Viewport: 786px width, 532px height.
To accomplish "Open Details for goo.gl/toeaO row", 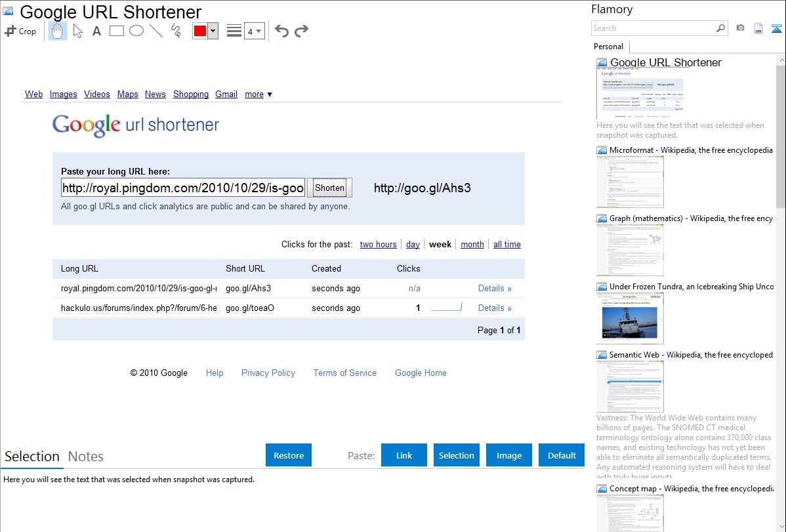I will coord(495,308).
